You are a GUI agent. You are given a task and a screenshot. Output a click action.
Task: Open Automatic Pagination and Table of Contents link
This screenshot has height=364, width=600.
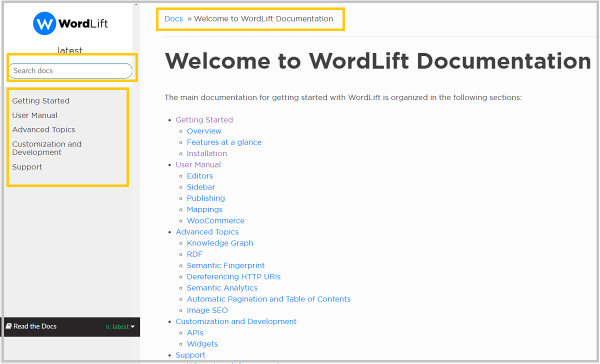pos(269,299)
